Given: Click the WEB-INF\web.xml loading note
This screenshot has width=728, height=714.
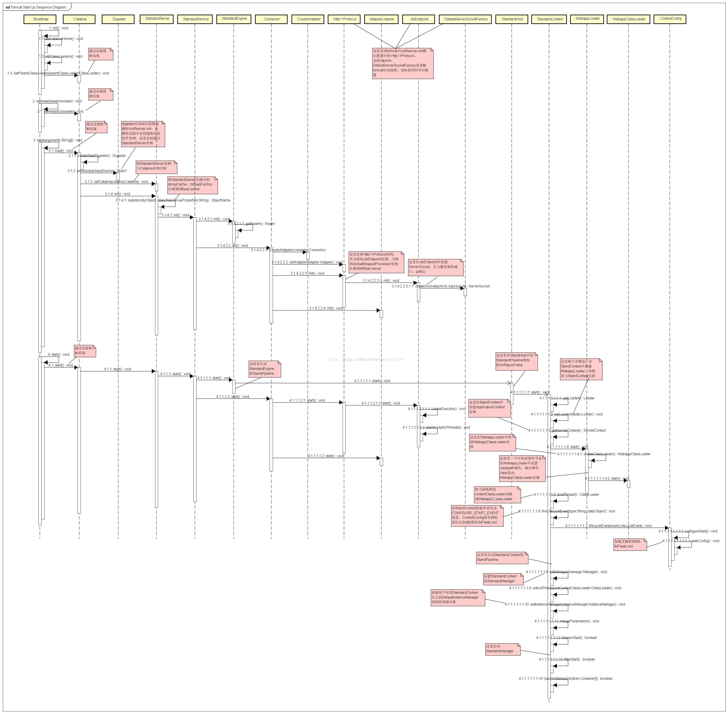Looking at the screenshot, I should coord(630,544).
